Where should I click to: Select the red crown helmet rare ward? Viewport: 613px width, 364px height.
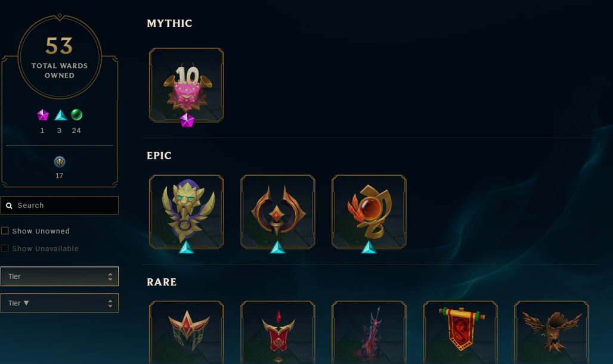click(187, 332)
